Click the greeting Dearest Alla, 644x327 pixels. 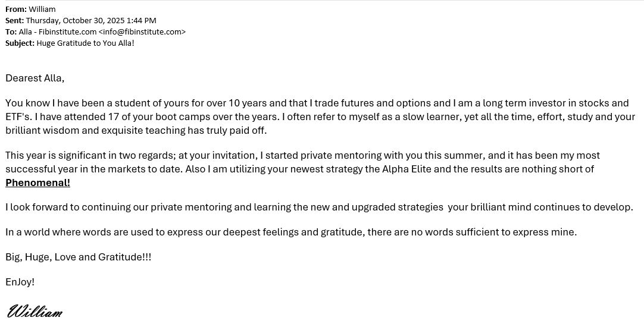click(x=35, y=78)
